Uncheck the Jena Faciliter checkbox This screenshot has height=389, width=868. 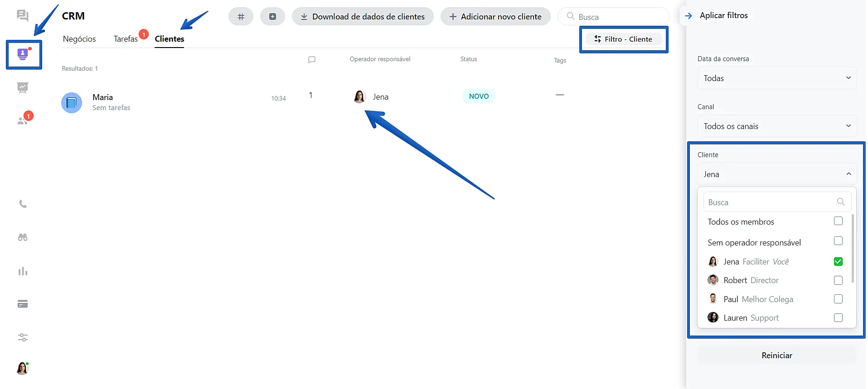838,261
